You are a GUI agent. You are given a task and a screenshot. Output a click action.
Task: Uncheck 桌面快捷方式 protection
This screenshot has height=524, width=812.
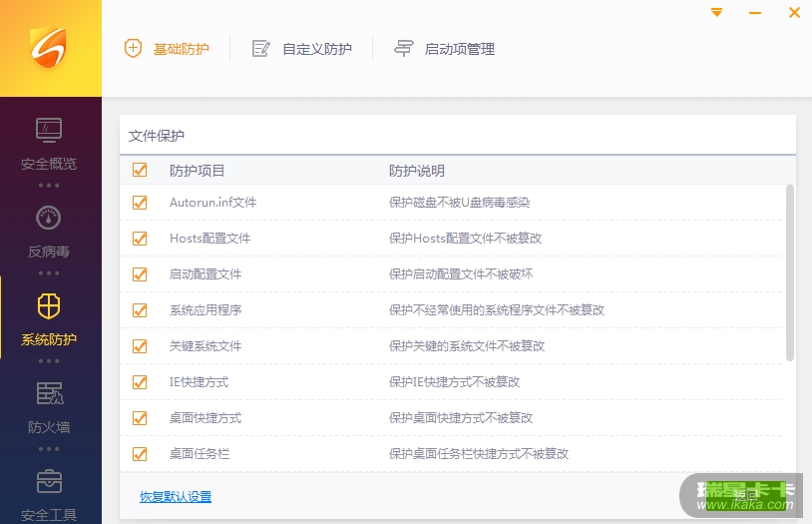tap(140, 418)
